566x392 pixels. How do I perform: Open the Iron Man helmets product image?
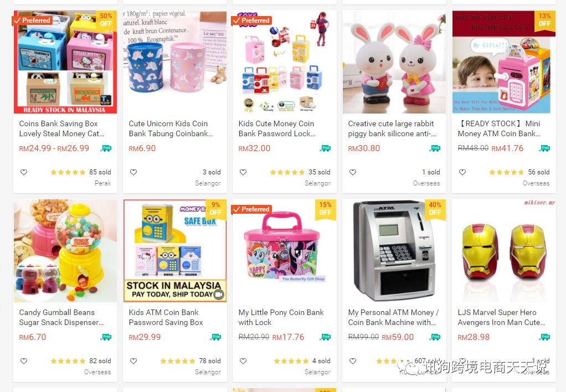(504, 250)
